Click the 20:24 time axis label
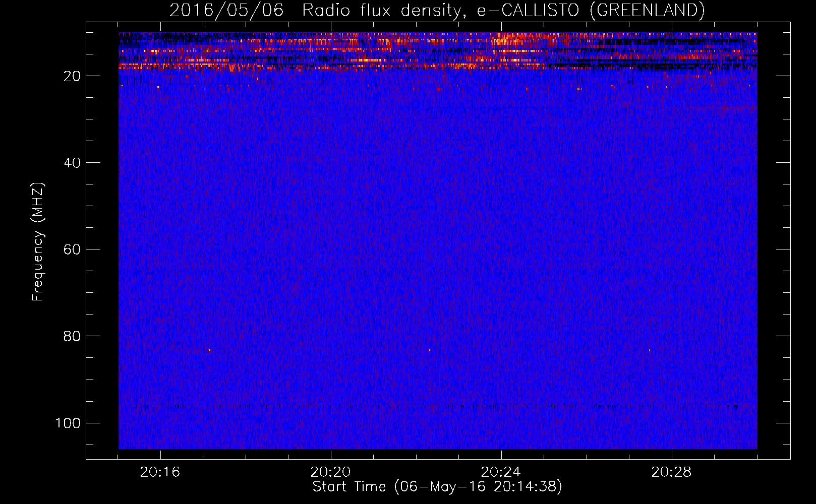The width and height of the screenshot is (816, 504). tap(501, 472)
